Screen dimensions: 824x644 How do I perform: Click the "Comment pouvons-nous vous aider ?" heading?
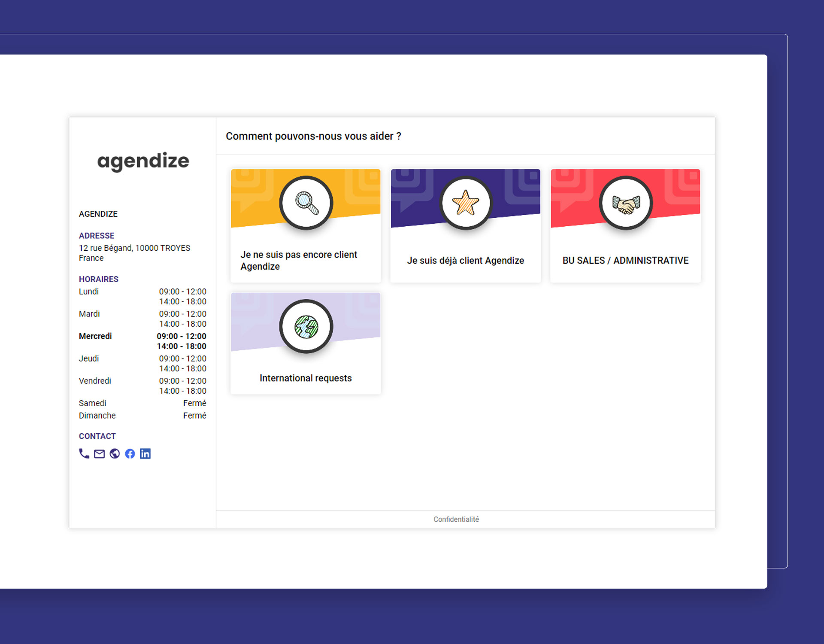pyautogui.click(x=314, y=136)
